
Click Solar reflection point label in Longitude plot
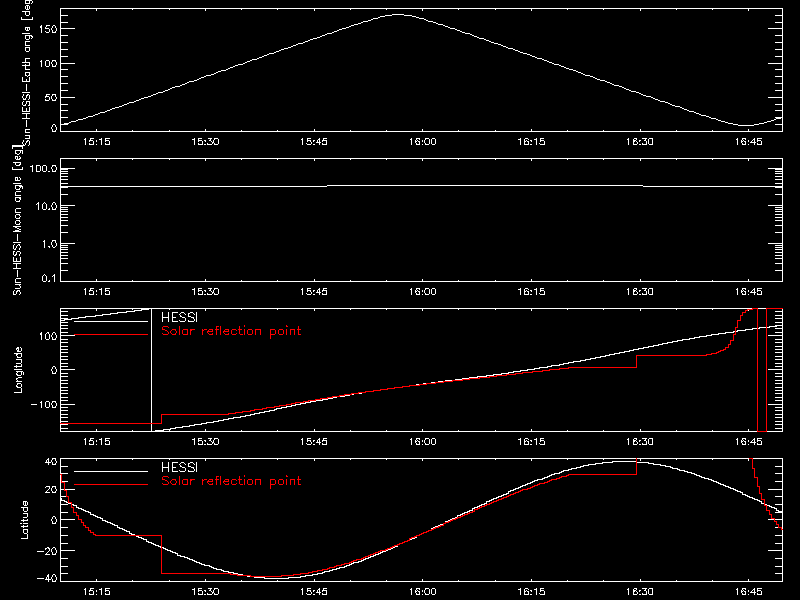coord(231,331)
